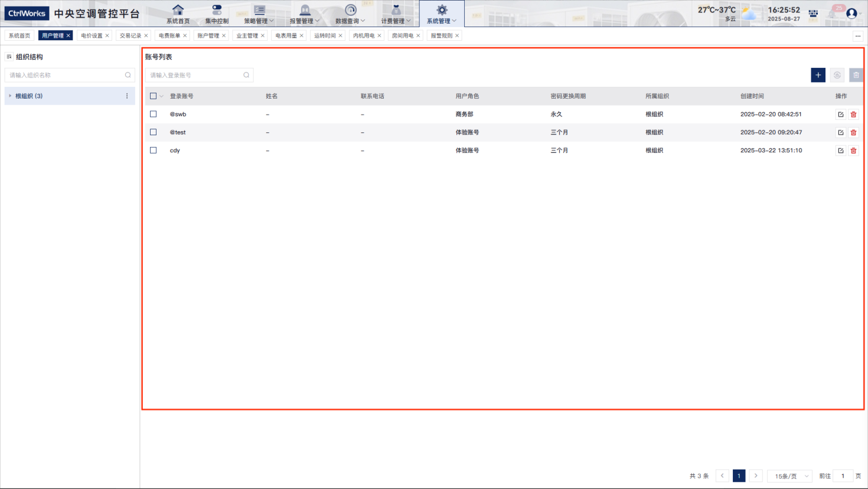
Task: Delete the cdy account via trash icon
Action: tap(853, 151)
